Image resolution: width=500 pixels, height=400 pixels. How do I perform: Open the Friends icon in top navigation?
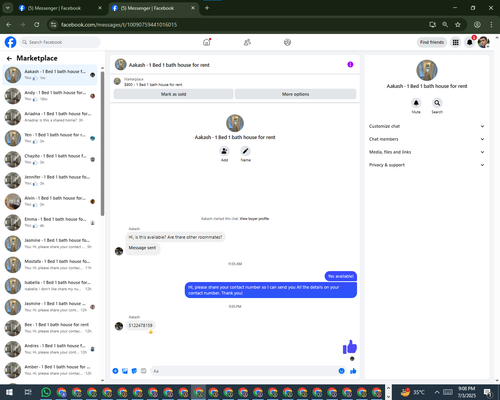click(x=247, y=42)
